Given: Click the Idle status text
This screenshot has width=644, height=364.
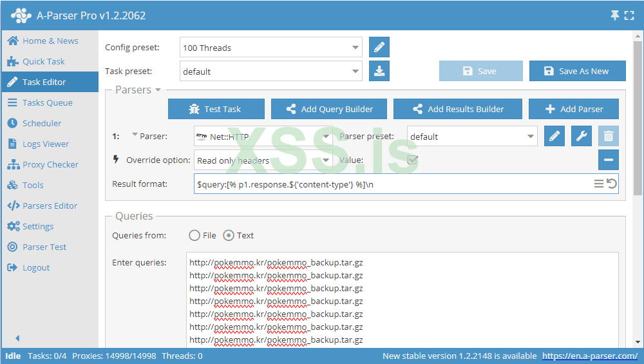Looking at the screenshot, I should point(13,356).
